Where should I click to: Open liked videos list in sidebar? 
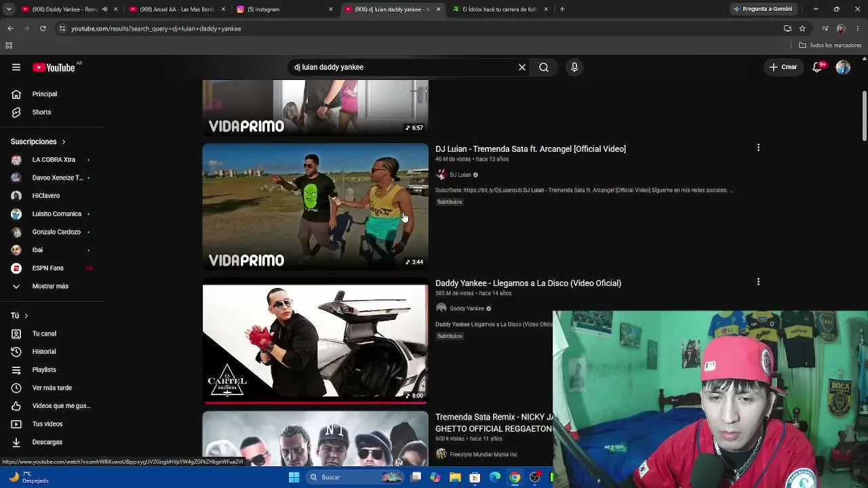pos(61,406)
